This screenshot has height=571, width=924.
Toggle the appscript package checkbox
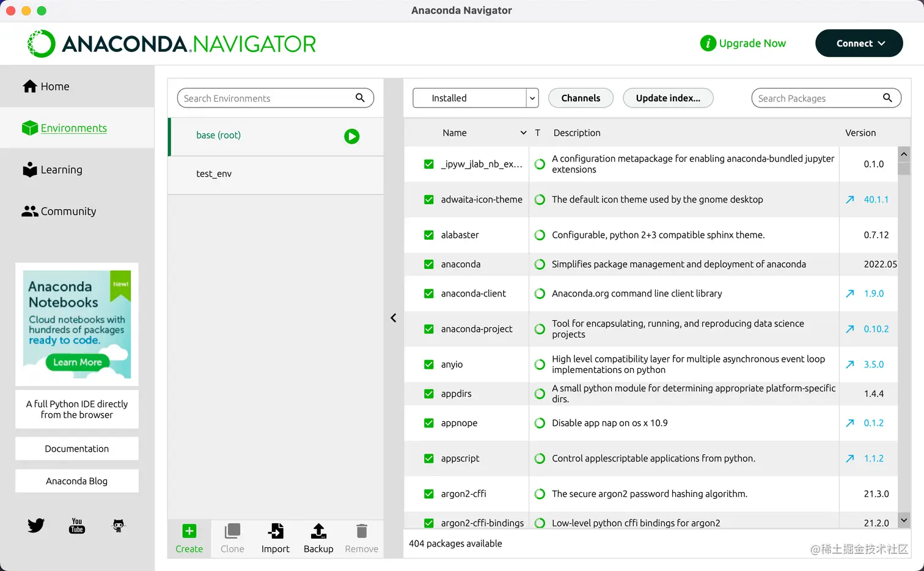429,459
